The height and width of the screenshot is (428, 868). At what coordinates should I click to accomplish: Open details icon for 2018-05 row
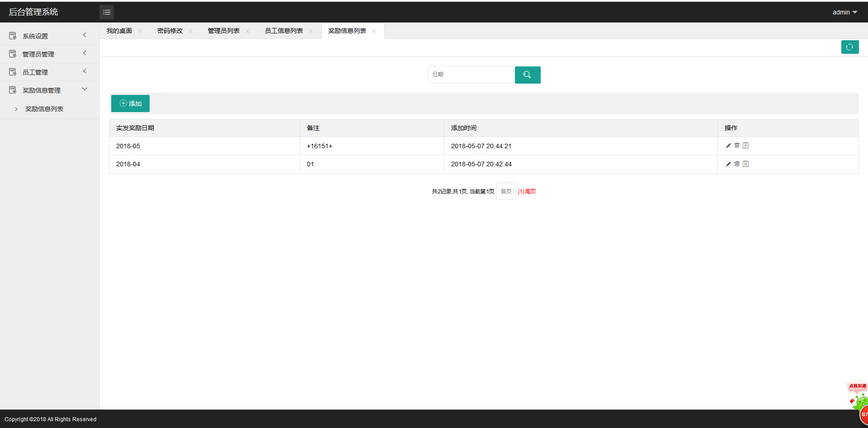point(746,146)
